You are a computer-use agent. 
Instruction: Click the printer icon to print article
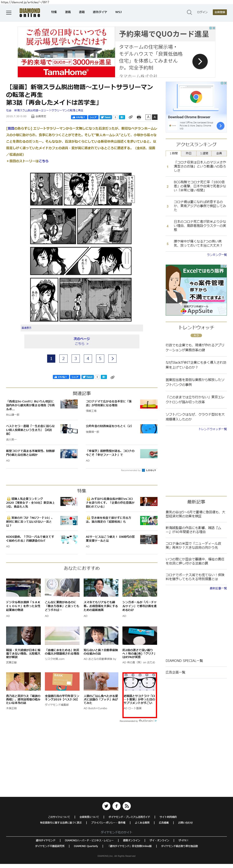(139, 117)
